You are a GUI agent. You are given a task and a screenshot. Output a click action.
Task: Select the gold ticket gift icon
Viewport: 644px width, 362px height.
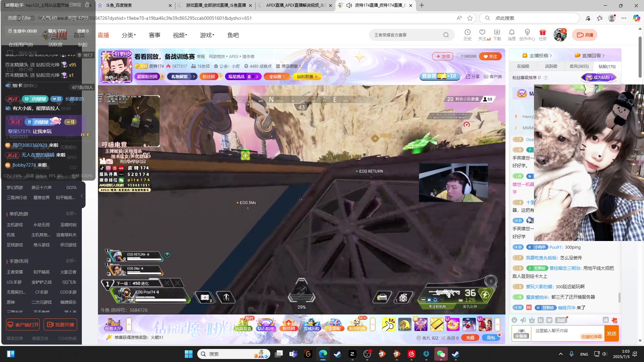pyautogui.click(x=437, y=324)
